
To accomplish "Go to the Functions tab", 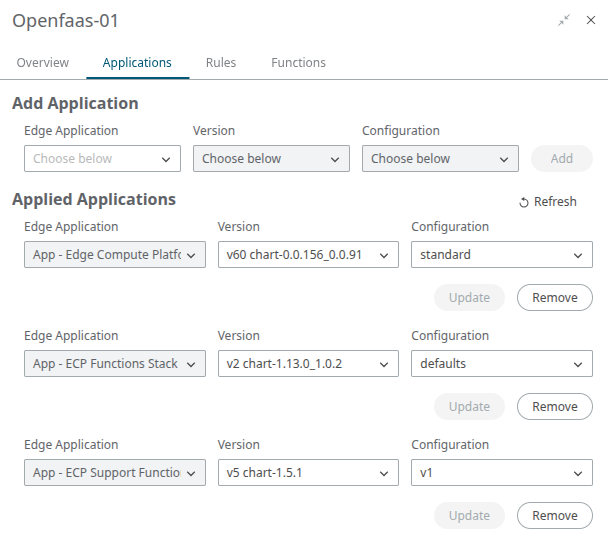I will pyautogui.click(x=298, y=62).
